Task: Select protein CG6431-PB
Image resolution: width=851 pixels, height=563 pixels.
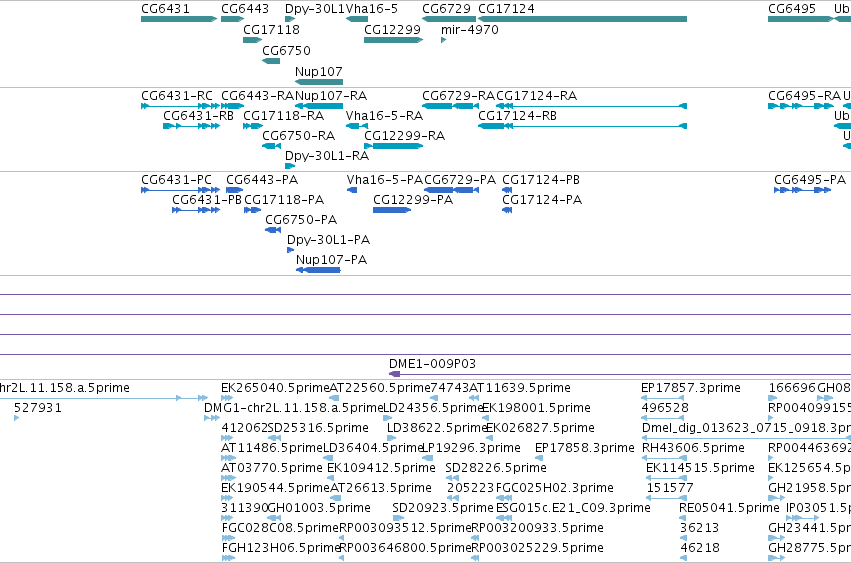Action: pyautogui.click(x=196, y=210)
